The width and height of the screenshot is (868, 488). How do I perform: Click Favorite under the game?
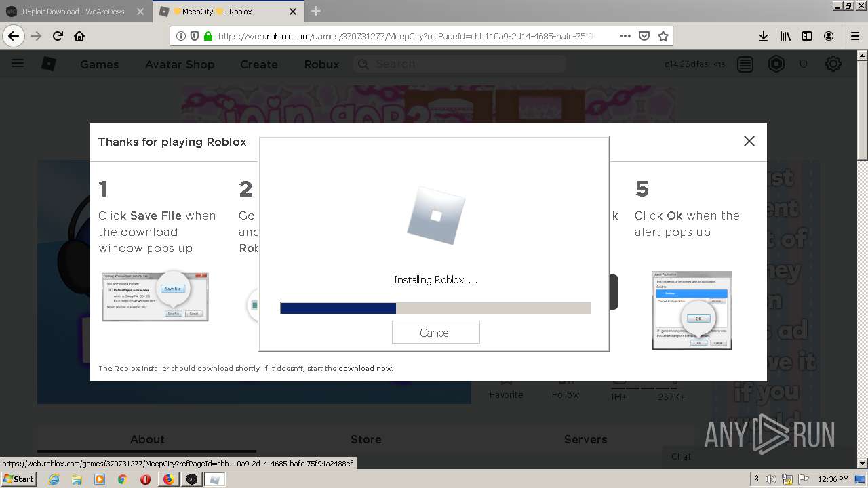[x=507, y=394]
